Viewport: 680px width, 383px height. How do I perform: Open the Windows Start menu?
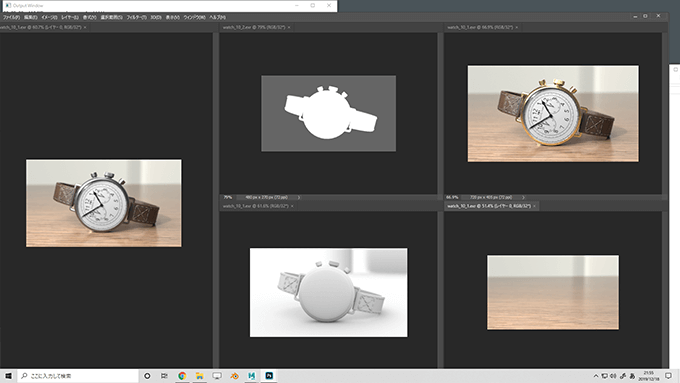9,376
